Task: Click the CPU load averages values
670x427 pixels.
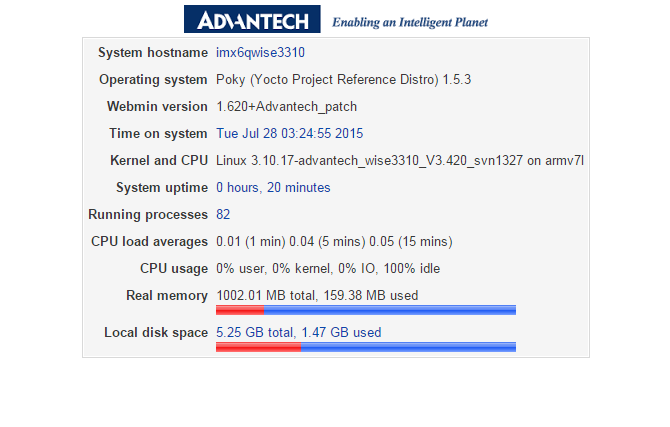Action: 333,241
